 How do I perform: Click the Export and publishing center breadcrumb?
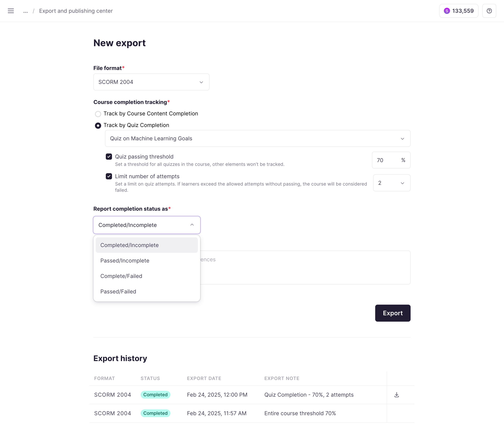point(76,11)
